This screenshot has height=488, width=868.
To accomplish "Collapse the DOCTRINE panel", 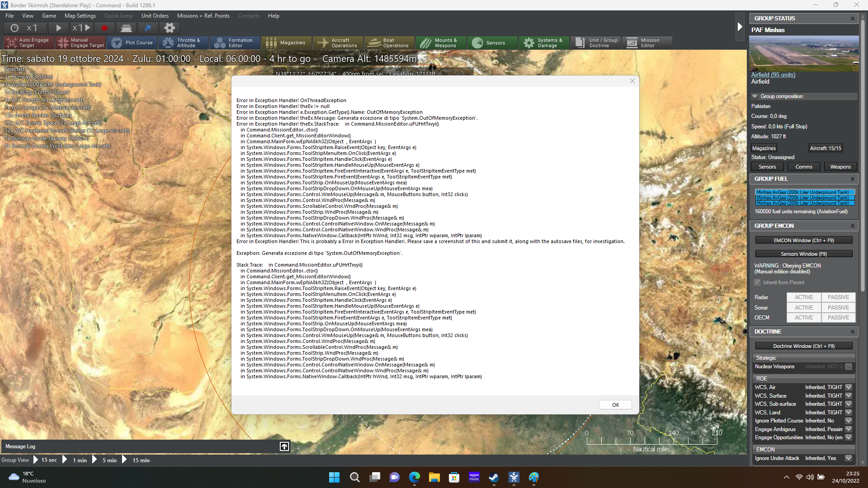I will click(x=853, y=332).
